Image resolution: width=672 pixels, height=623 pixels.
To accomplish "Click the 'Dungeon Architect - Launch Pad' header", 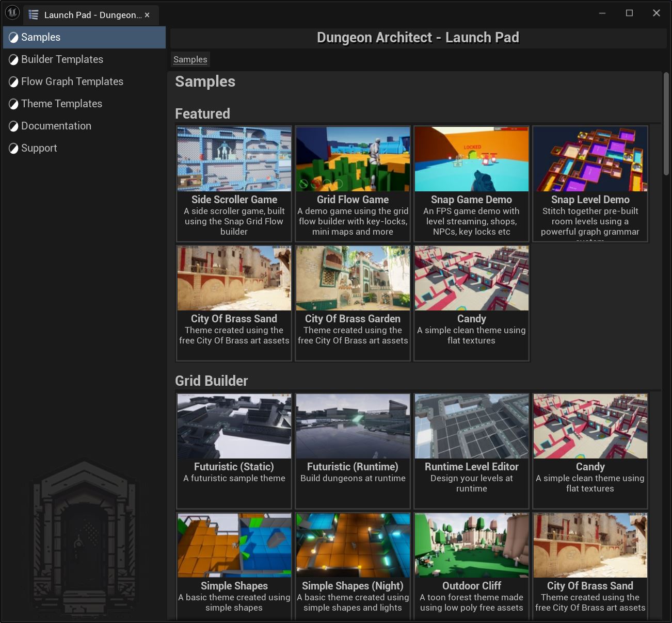I will pos(418,38).
